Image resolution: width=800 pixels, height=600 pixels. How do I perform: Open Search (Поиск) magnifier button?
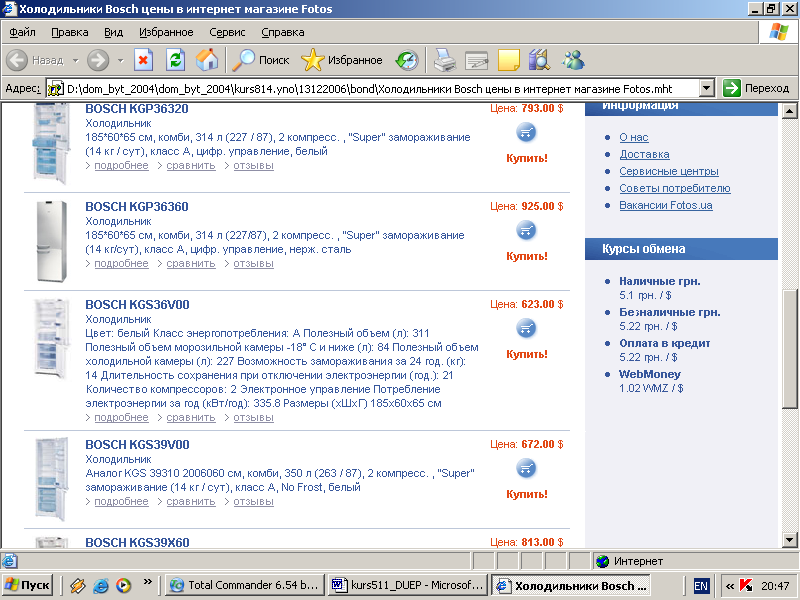[261, 60]
